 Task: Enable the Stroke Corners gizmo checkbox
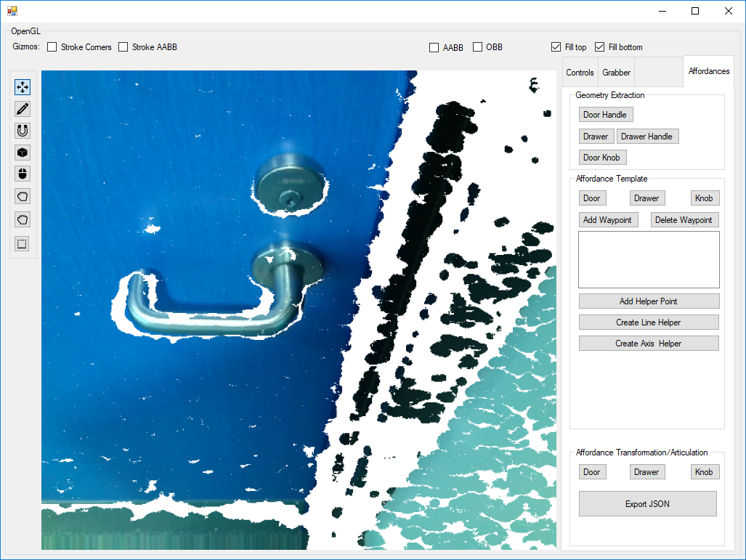tap(52, 47)
